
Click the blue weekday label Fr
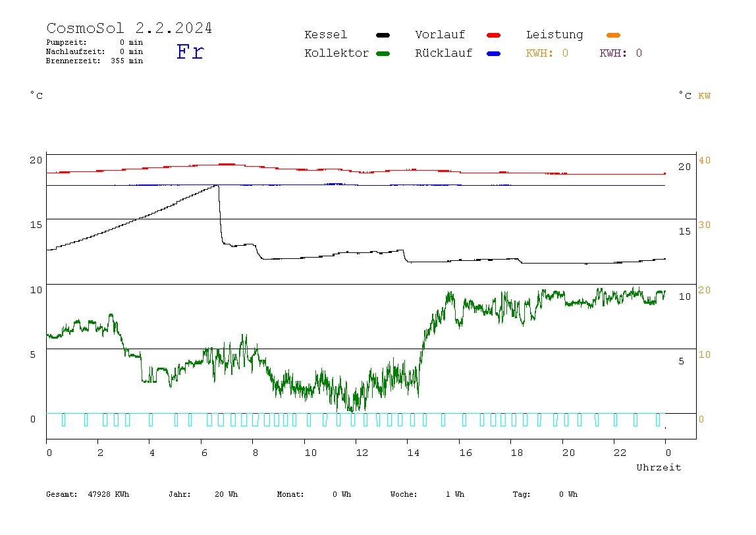(x=190, y=51)
